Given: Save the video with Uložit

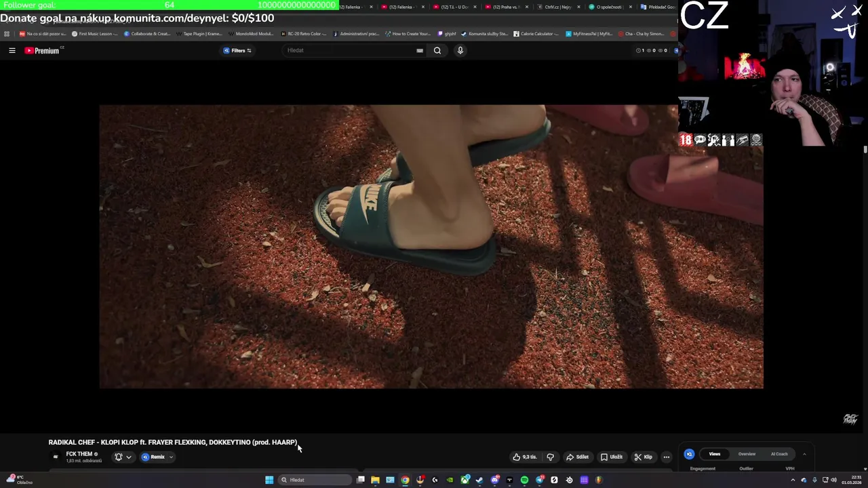Looking at the screenshot, I should click(611, 457).
